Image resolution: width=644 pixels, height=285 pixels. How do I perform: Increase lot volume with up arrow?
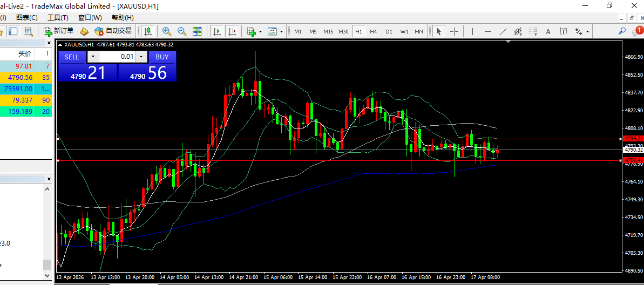point(141,57)
